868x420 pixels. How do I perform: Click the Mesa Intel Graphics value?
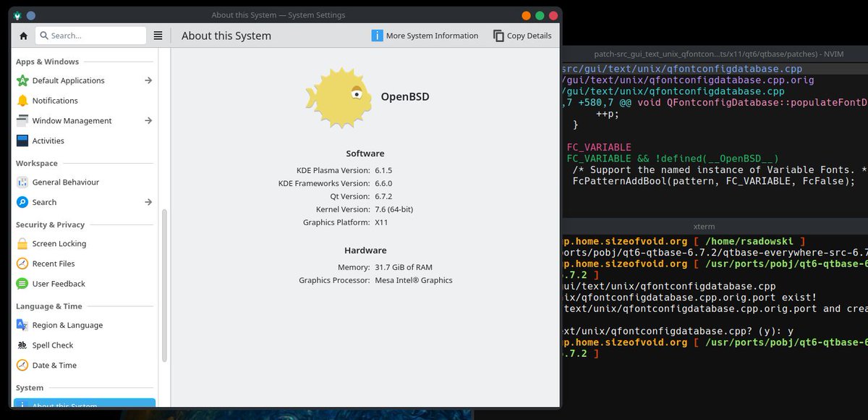point(414,280)
